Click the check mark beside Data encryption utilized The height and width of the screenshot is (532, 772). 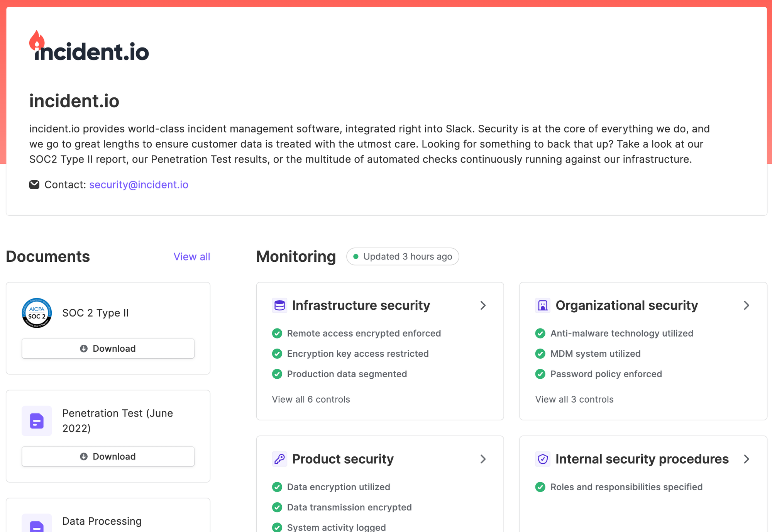pyautogui.click(x=277, y=487)
